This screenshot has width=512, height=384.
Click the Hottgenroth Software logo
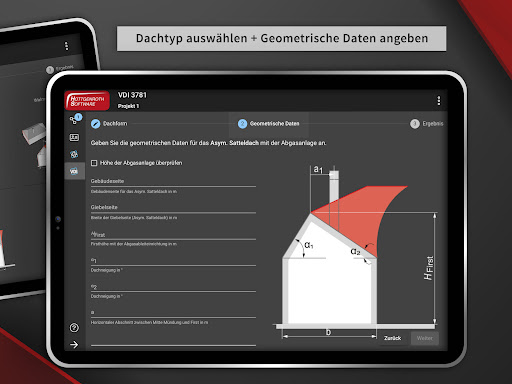point(87,100)
